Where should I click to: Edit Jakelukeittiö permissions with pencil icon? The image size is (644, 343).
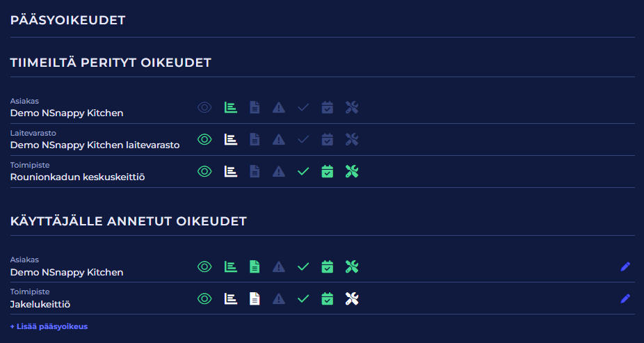(625, 298)
